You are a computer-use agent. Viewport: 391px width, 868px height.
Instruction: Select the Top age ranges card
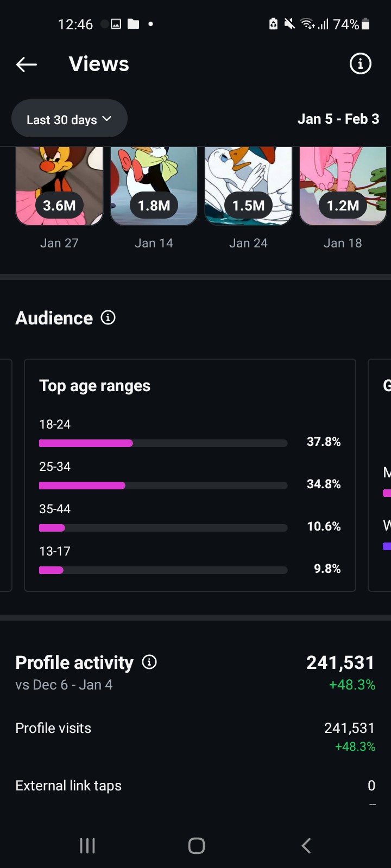[x=190, y=386]
